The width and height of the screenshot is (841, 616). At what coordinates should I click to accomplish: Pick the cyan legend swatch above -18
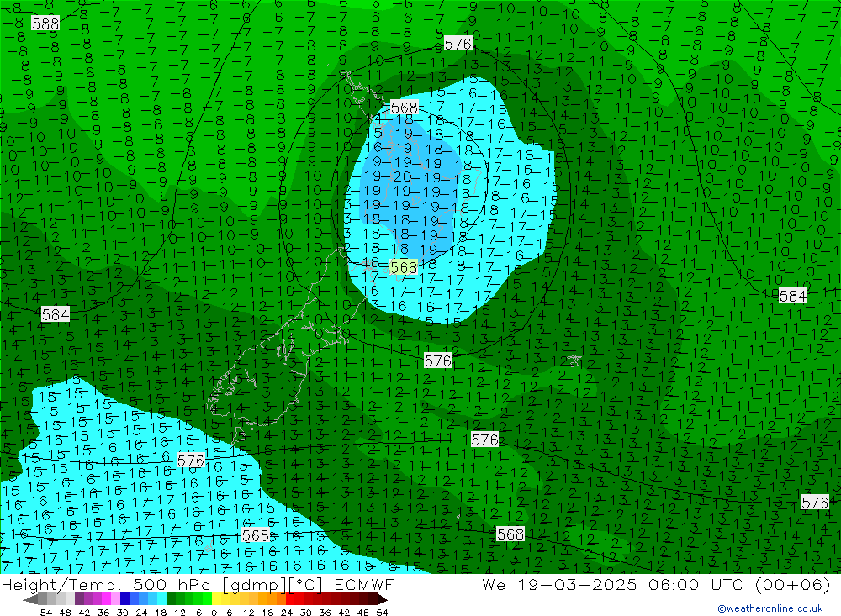[x=162, y=599]
